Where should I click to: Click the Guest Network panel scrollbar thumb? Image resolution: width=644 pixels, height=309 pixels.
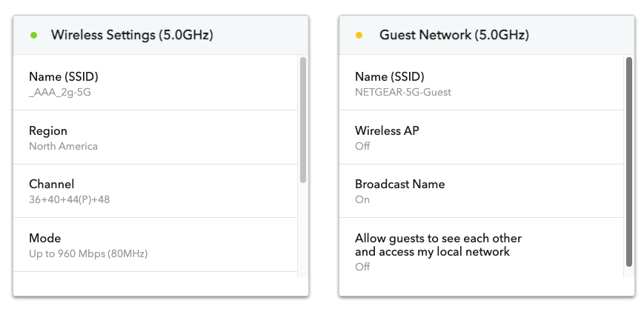(x=629, y=161)
